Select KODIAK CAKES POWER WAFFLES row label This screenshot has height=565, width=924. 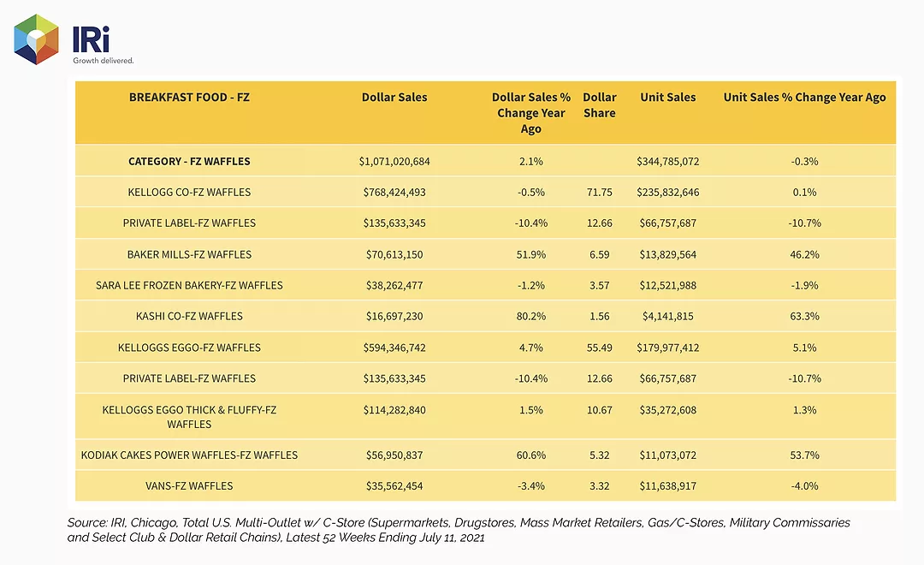coord(189,455)
